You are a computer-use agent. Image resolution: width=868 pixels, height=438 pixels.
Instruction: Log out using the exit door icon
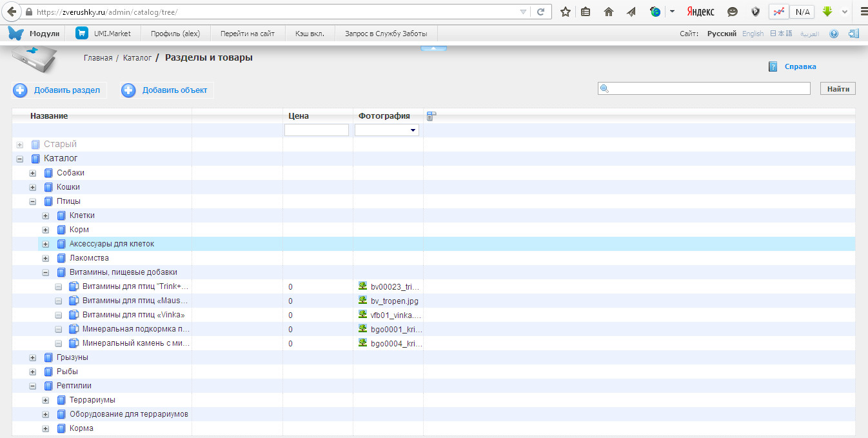point(854,34)
